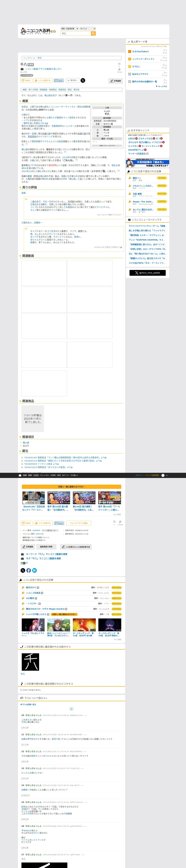
Task: Click この記事をもとに新規記事作成 button
Action: [76, 547]
